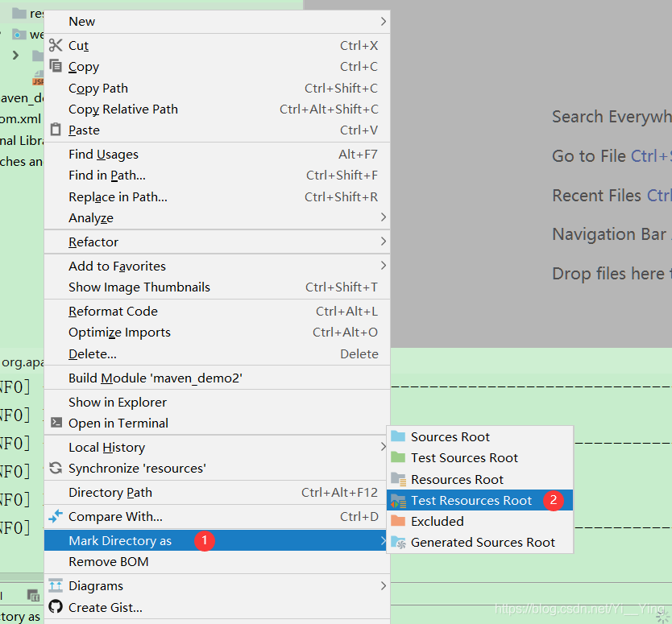This screenshot has width=672, height=624.
Task: Open the Diagrams submenu arrow
Action: [384, 585]
